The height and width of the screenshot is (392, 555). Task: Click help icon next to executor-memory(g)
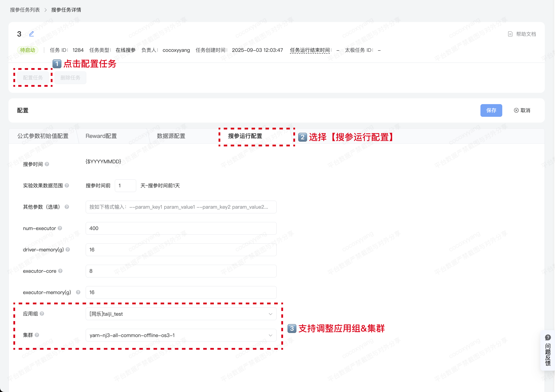coord(78,292)
